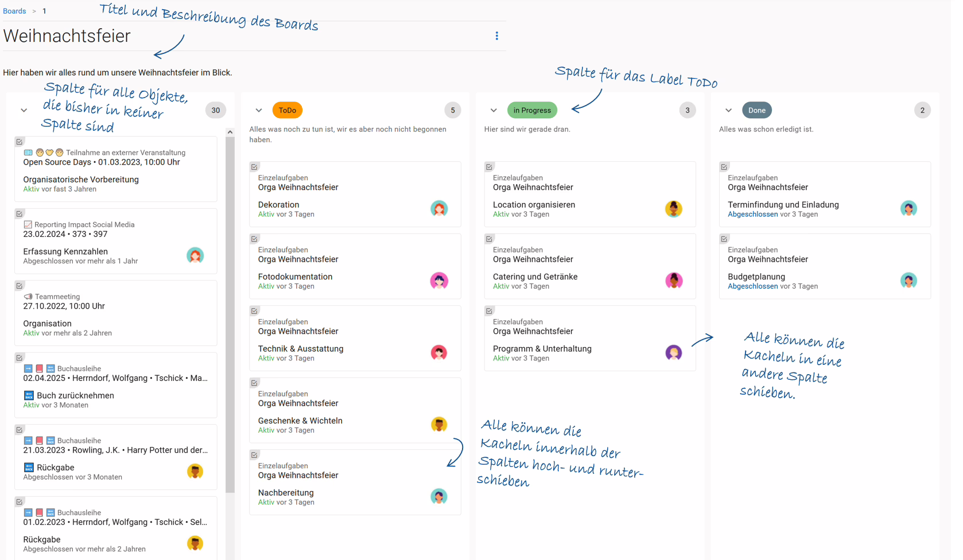This screenshot has height=560, width=963.
Task: Open the three-dot board options menu
Action: pos(496,36)
